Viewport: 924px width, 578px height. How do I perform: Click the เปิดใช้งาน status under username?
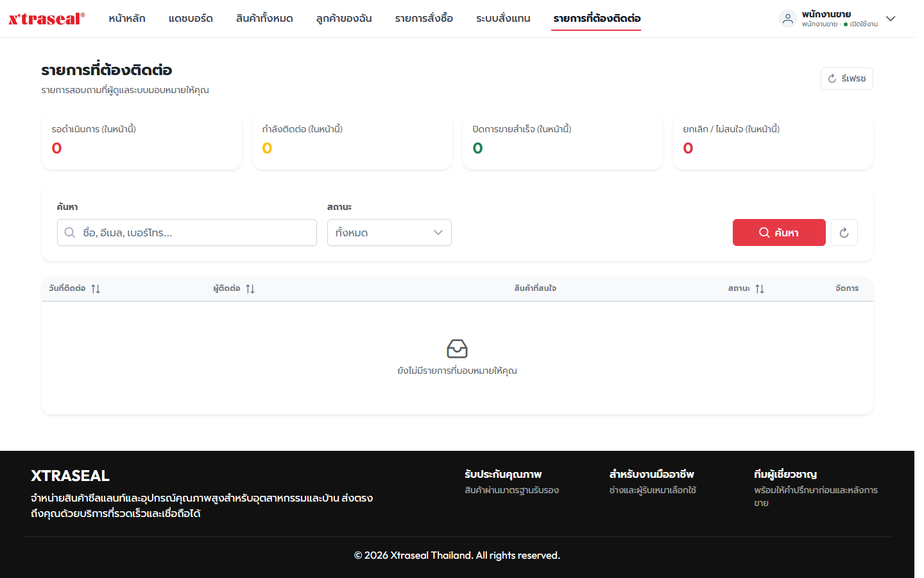click(861, 24)
